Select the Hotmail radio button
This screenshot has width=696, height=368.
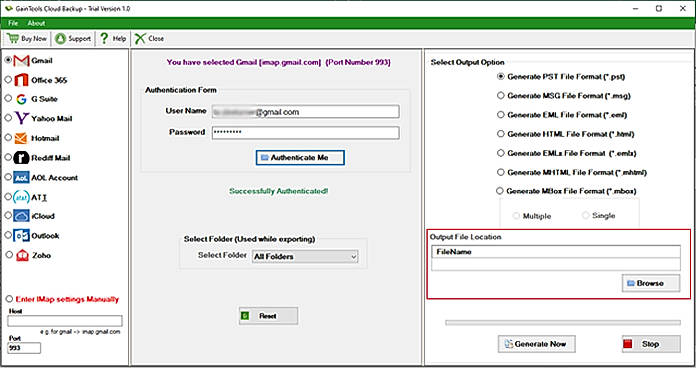pyautogui.click(x=8, y=137)
